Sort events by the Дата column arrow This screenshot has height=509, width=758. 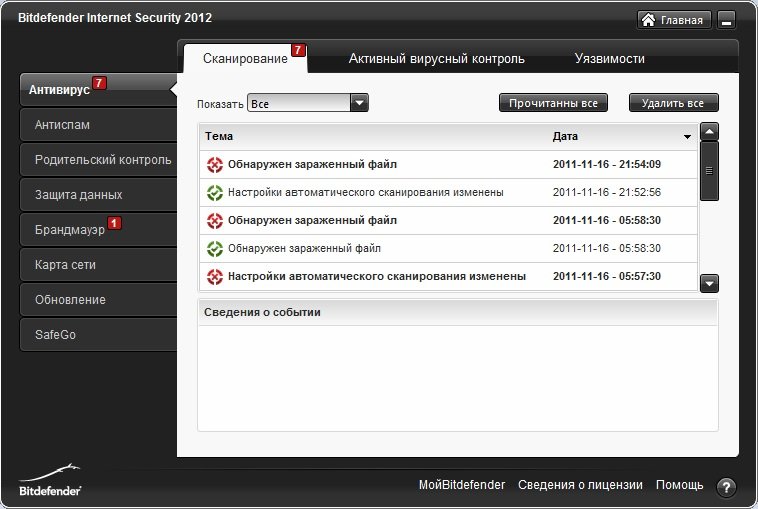tap(687, 137)
